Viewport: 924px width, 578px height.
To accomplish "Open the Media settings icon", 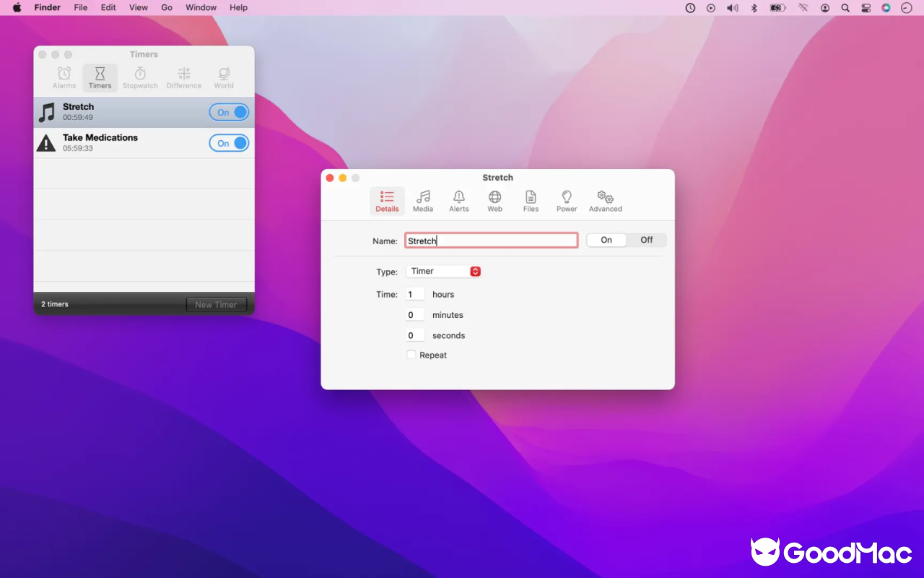I will [x=423, y=200].
